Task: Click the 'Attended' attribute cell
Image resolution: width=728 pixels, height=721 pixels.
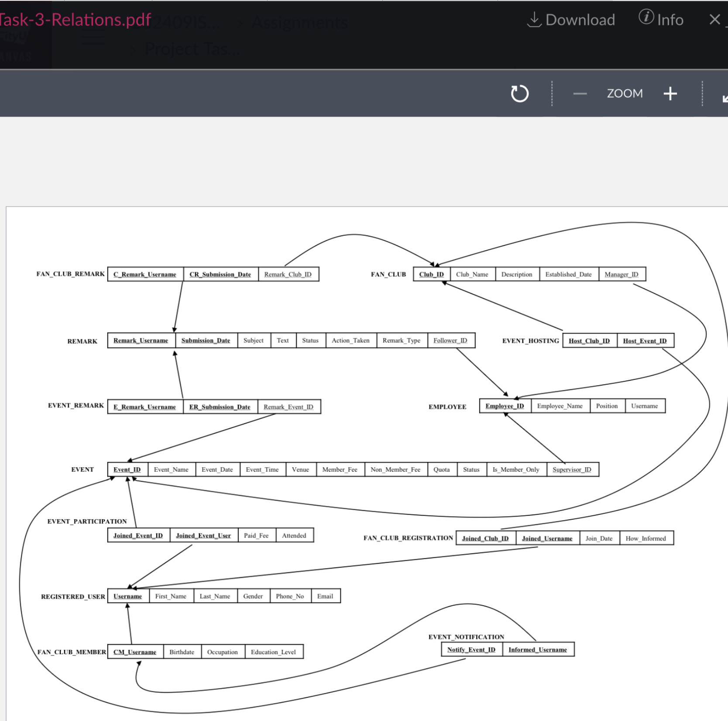Action: click(295, 535)
